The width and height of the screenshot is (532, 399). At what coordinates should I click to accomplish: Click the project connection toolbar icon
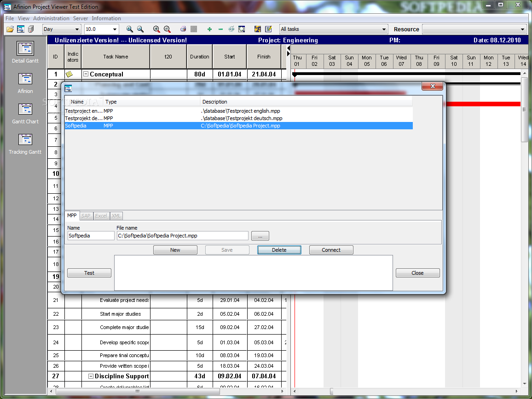coord(21,29)
